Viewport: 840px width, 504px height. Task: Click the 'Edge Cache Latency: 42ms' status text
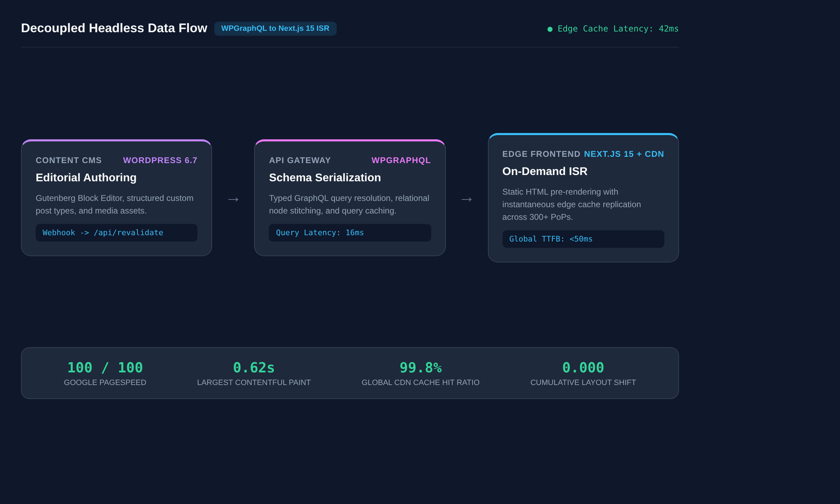(618, 29)
